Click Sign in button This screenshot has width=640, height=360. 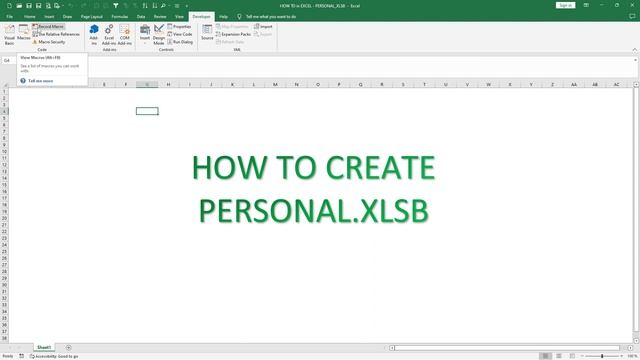565,5
